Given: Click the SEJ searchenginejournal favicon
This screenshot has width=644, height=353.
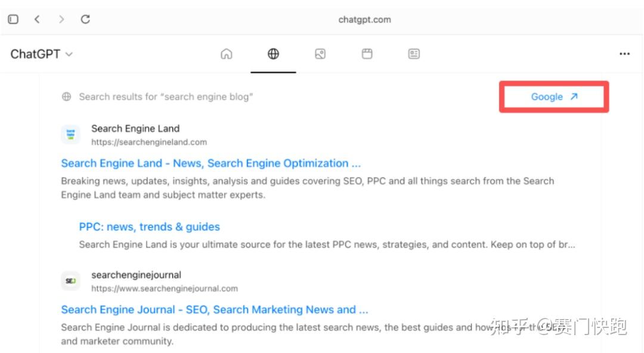Looking at the screenshot, I should [x=70, y=280].
